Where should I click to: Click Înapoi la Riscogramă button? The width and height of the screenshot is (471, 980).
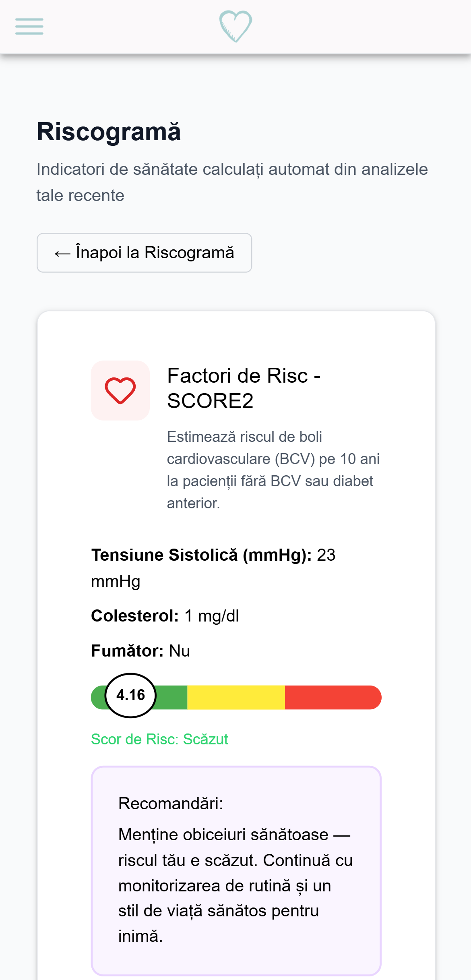coord(144,253)
